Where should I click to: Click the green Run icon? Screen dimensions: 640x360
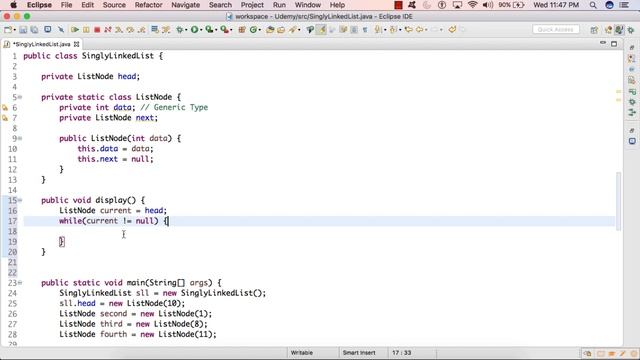[194, 29]
